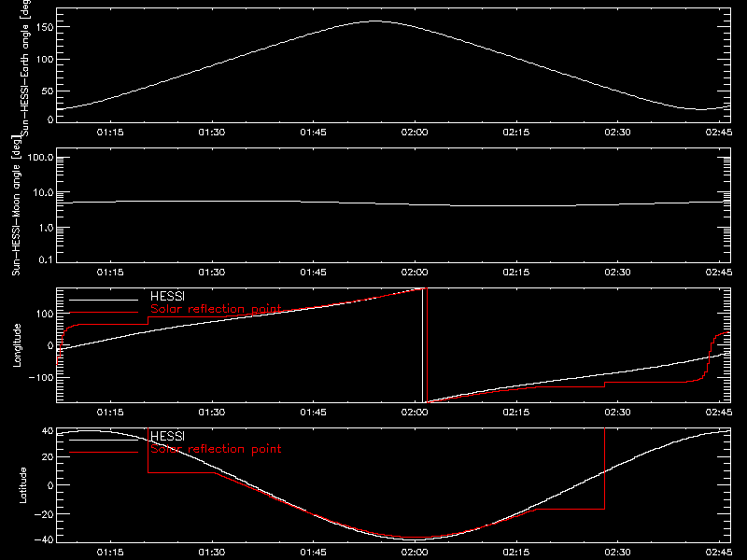The image size is (747, 560).
Task: Click '02:30' time label under Longitude plot
Action: coord(617,413)
